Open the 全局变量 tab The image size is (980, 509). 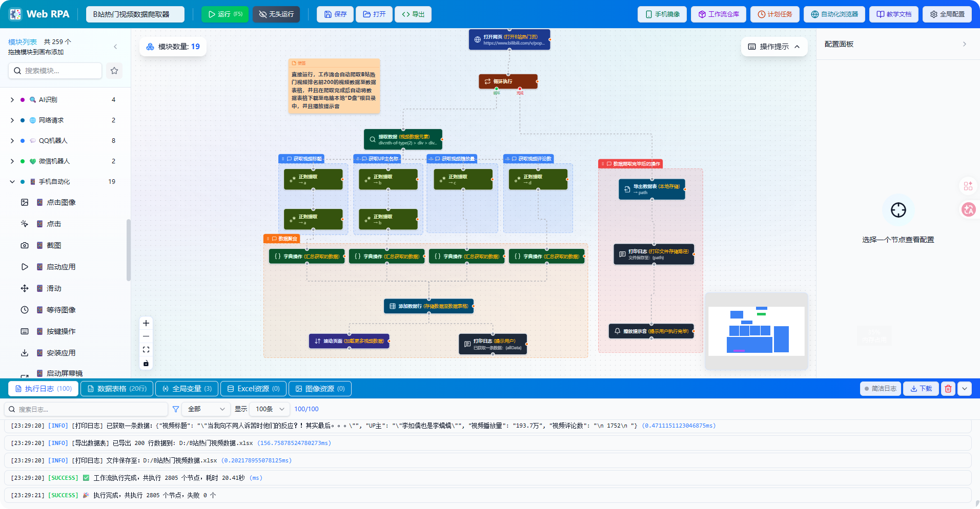tap(187, 389)
